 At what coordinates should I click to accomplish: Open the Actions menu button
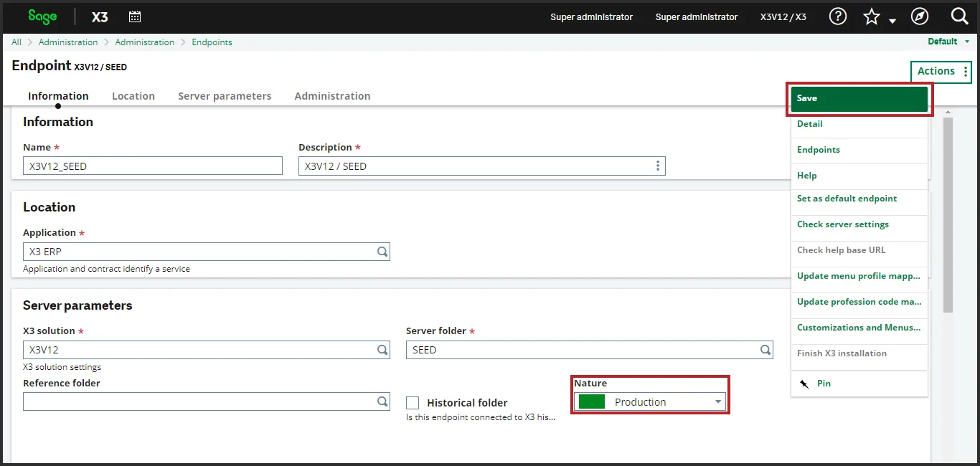point(941,72)
